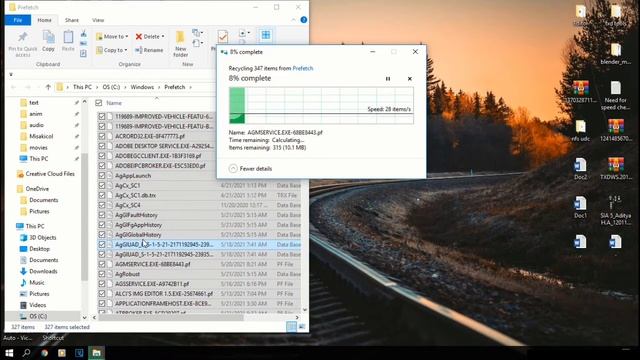
Task: Navigate to OS (C:) in address bar
Action: click(111, 87)
